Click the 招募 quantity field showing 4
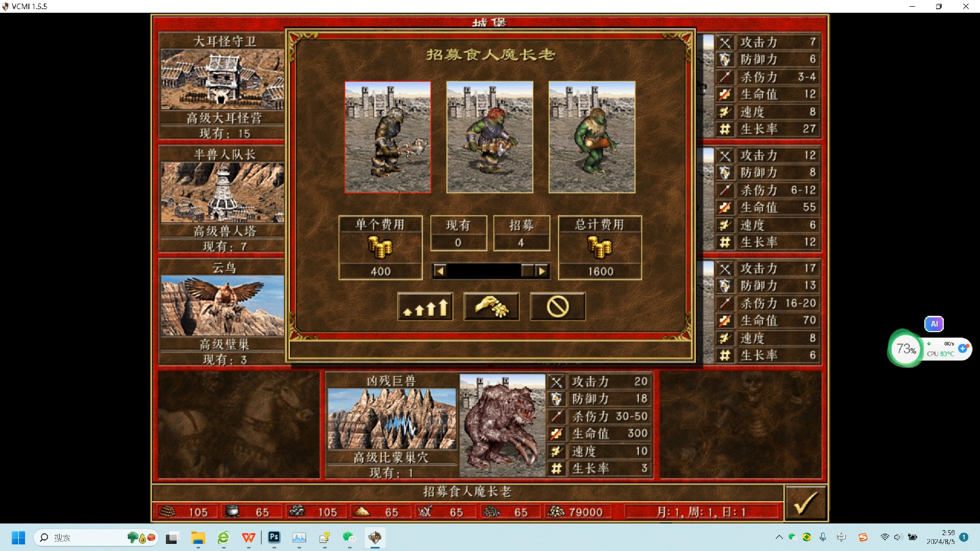 coord(521,243)
